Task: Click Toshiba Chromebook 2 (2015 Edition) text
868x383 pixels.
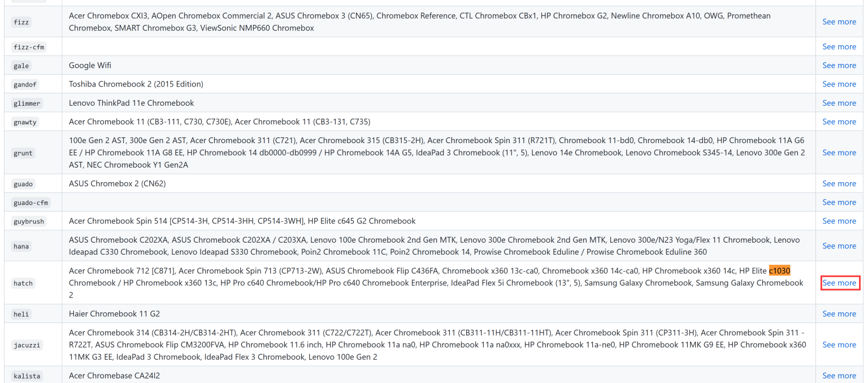Action: coord(136,84)
